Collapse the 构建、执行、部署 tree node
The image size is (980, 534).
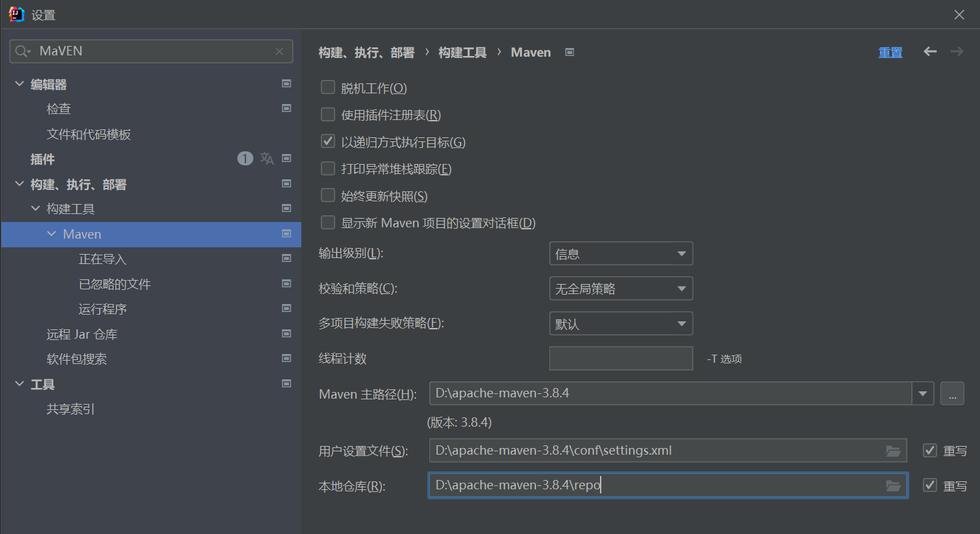[x=19, y=184]
